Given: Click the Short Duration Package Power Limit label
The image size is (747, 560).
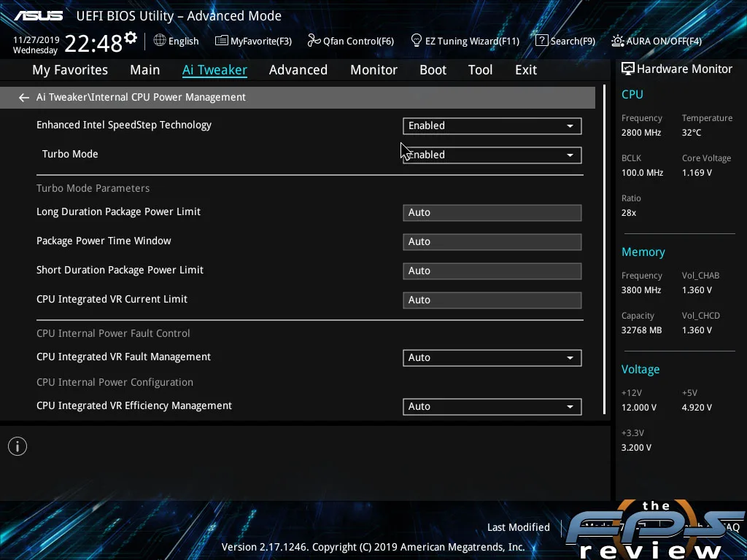Looking at the screenshot, I should [120, 270].
